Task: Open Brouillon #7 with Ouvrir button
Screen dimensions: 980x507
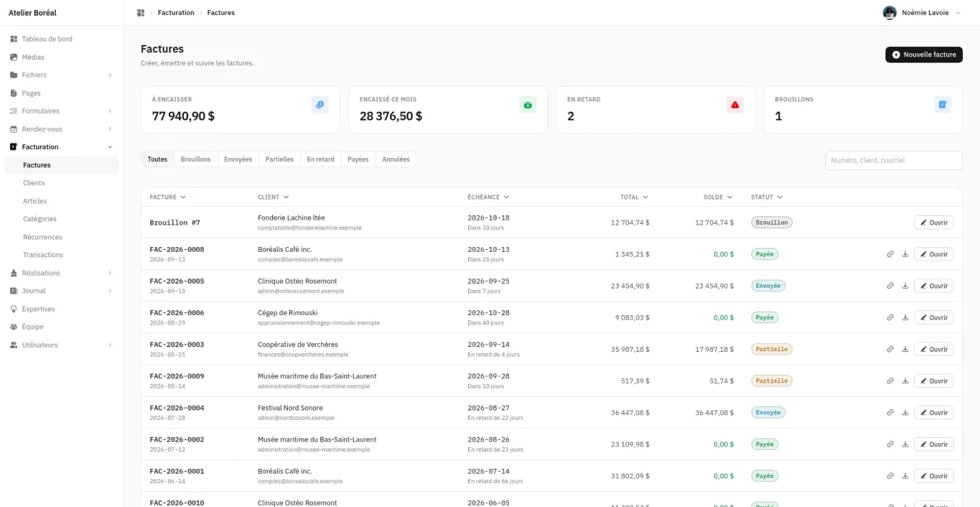Action: (x=934, y=223)
